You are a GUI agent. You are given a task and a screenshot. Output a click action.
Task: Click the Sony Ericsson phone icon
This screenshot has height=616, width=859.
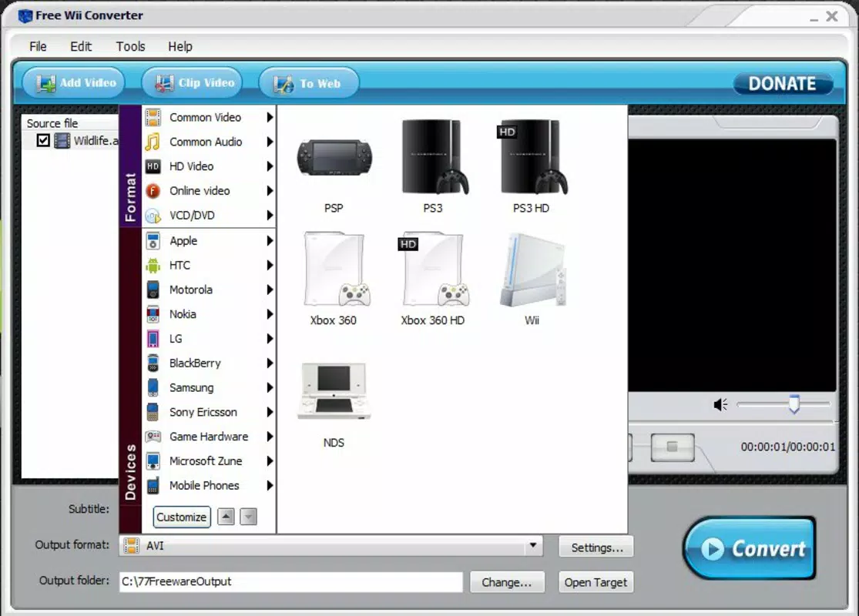(x=153, y=412)
